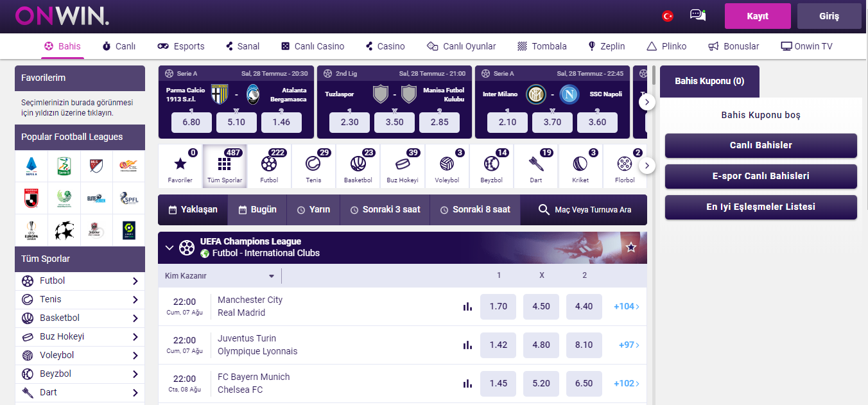This screenshot has height=405, width=868.
Task: Open the live chat message icon
Action: tap(697, 15)
